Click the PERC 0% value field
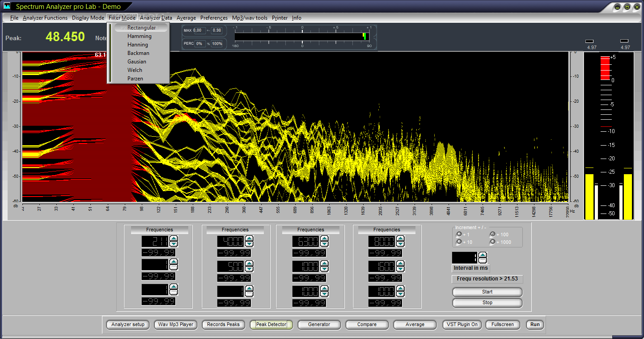 tap(200, 44)
